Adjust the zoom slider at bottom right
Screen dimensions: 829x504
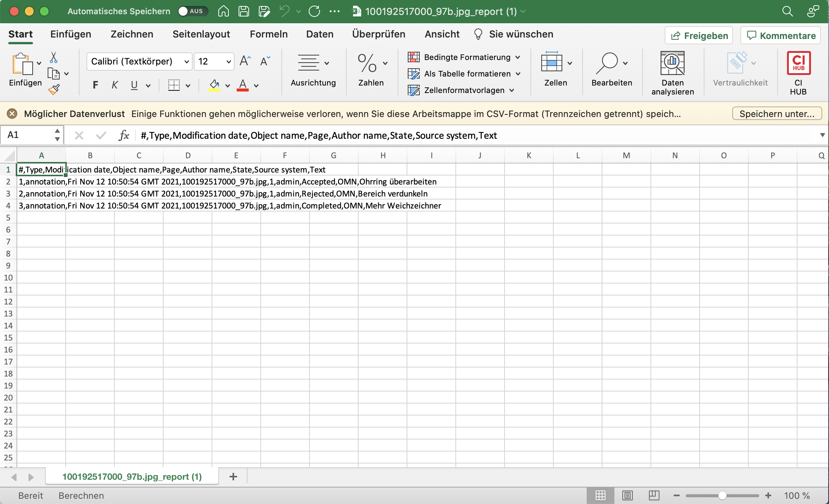coord(723,495)
